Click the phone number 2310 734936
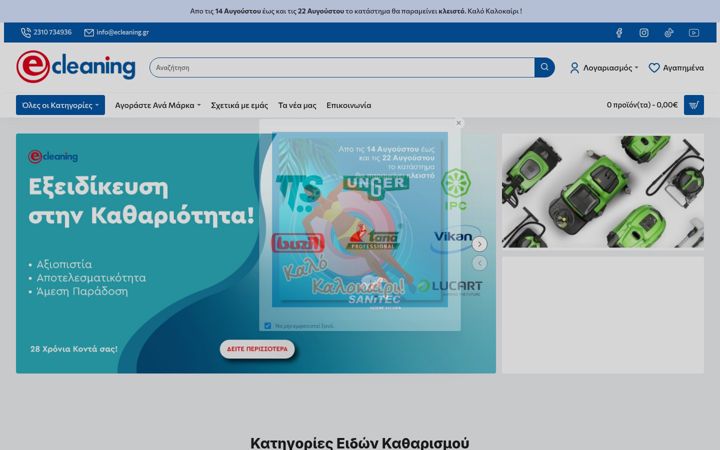 tap(46, 32)
